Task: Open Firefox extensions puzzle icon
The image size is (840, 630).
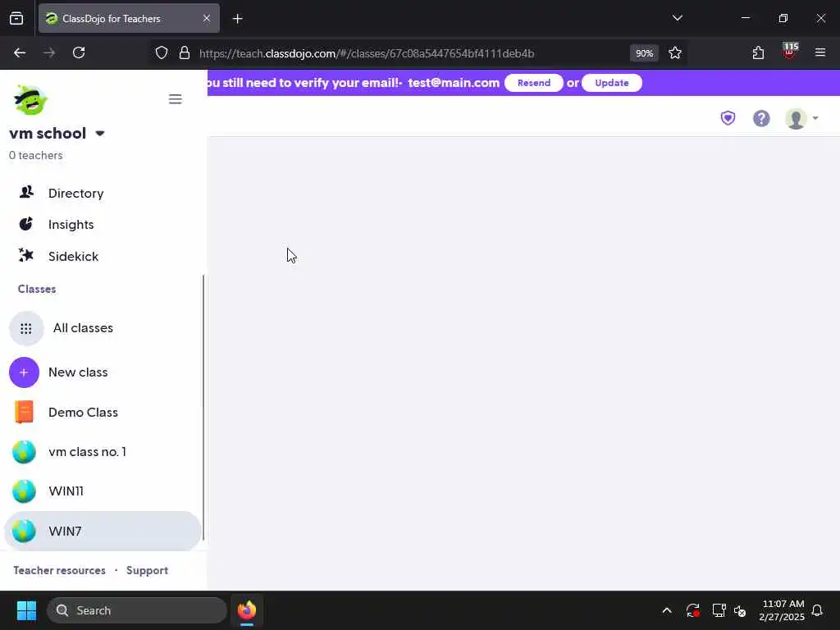Action: point(758,53)
